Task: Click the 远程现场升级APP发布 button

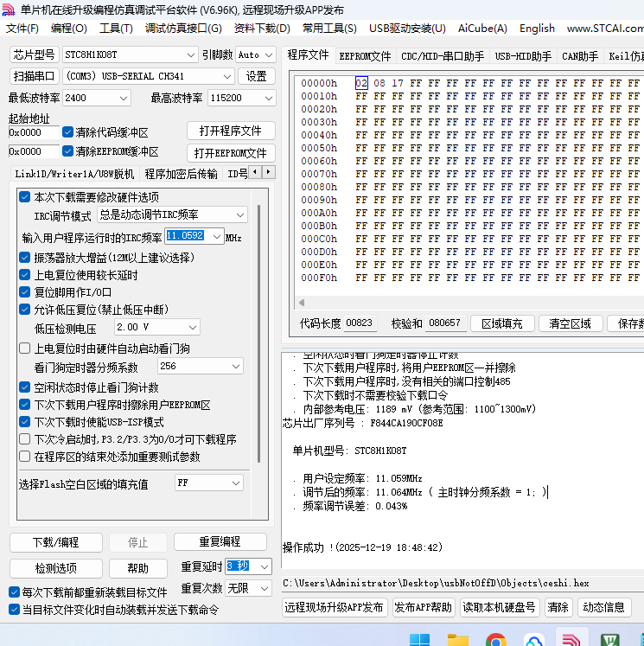Action: pyautogui.click(x=335, y=607)
